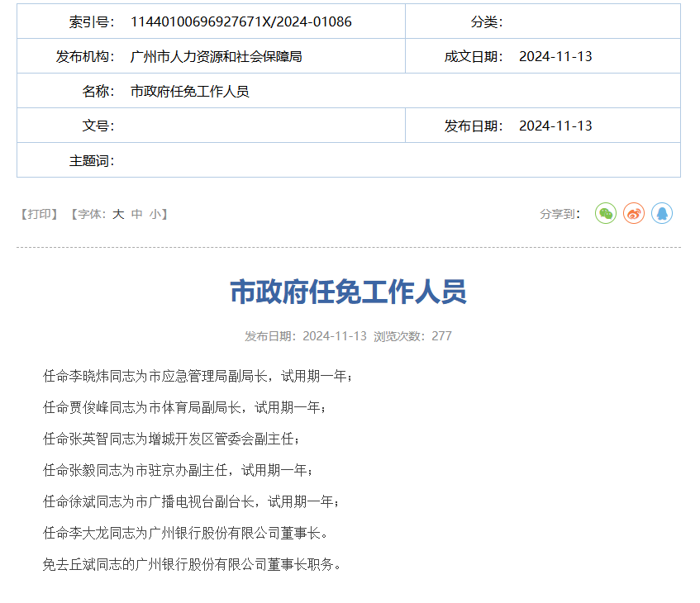Click the paragraph appointing 李大龙 as chairman
Image resolution: width=700 pixels, height=603 pixels.
(185, 533)
